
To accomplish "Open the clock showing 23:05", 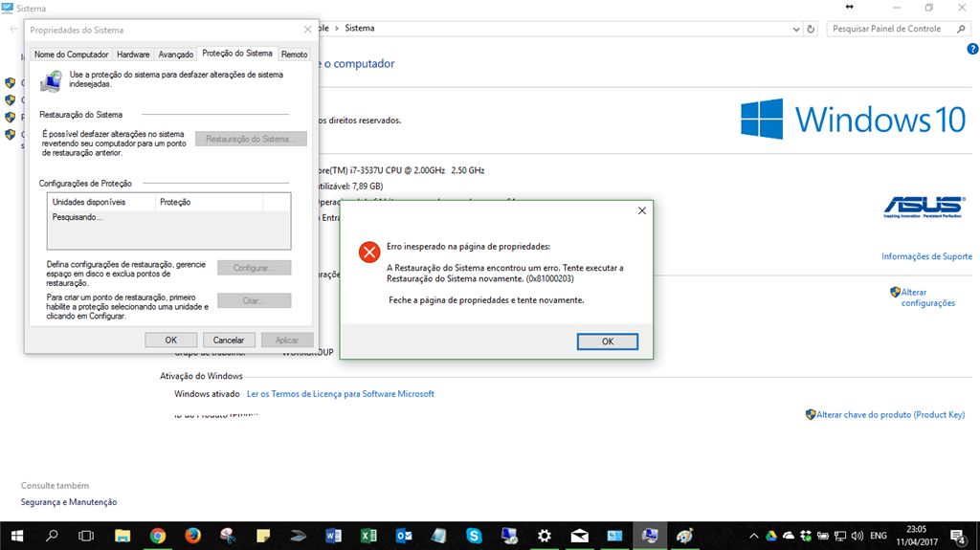I will [x=917, y=536].
